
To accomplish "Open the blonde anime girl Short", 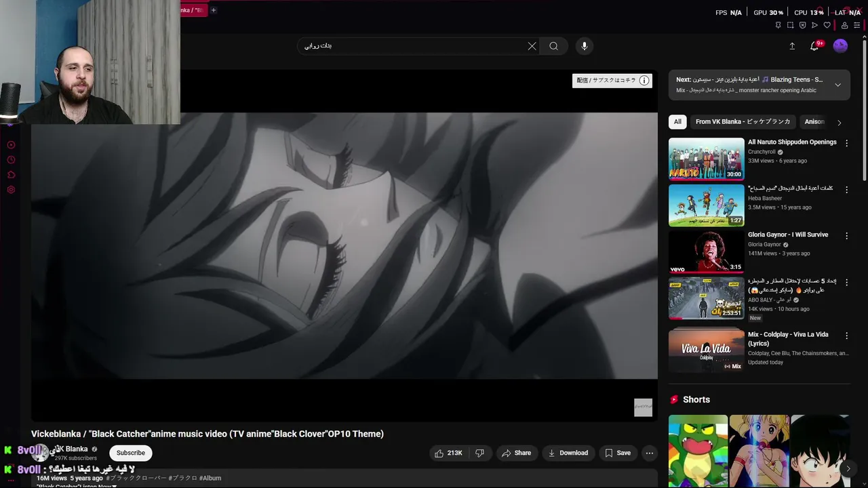I will pyautogui.click(x=759, y=451).
